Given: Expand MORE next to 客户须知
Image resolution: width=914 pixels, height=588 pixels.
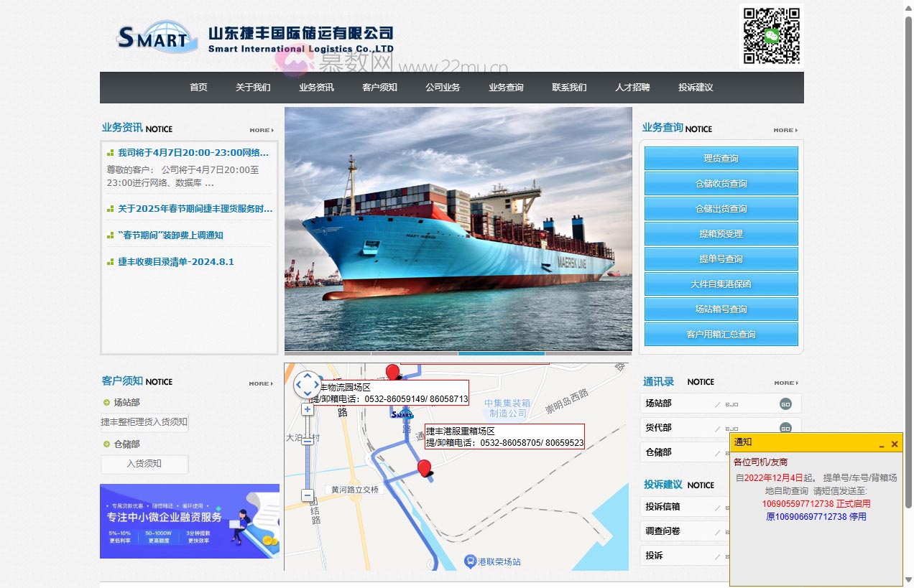Looking at the screenshot, I should pyautogui.click(x=262, y=383).
